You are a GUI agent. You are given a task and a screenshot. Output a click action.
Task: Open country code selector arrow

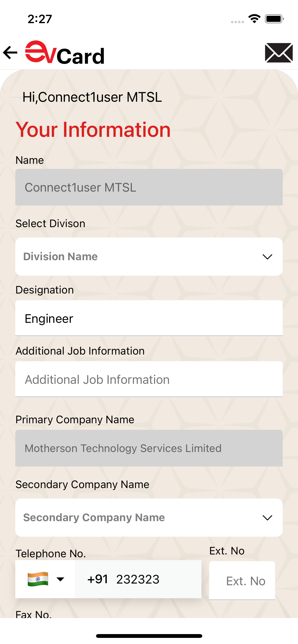click(x=60, y=579)
